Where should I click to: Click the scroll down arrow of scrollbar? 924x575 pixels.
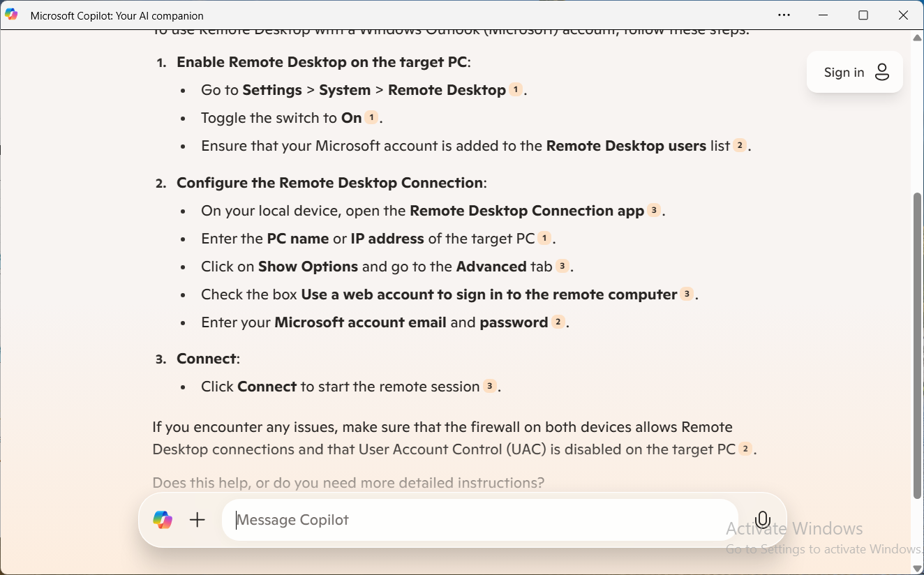[918, 568]
